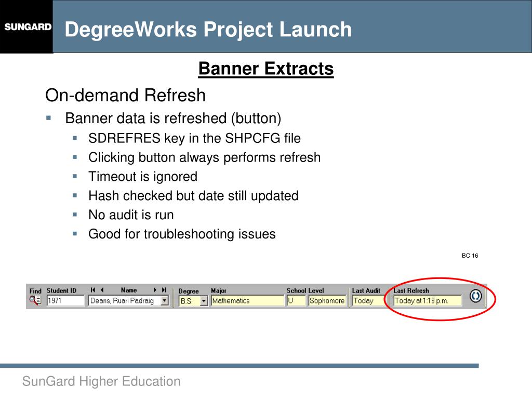This screenshot has width=532, height=399.
Task: Click 'Clicking button always performs refresh' bullet
Action: 204,157
